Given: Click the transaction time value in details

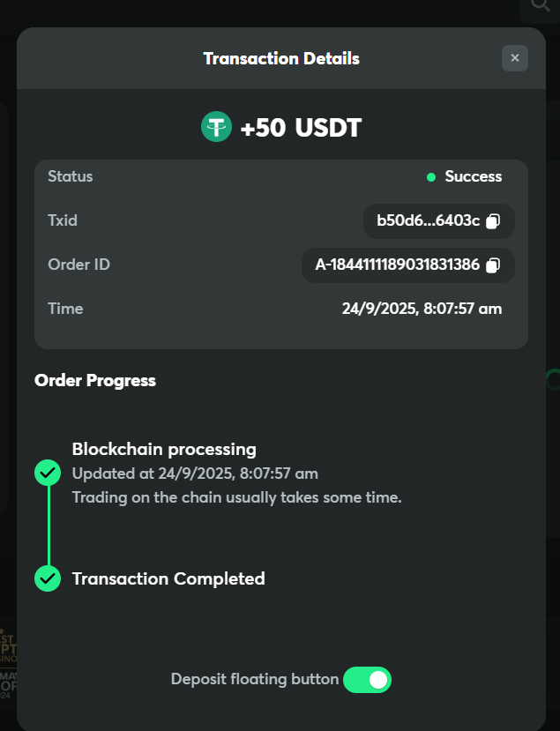Looking at the screenshot, I should [x=422, y=309].
